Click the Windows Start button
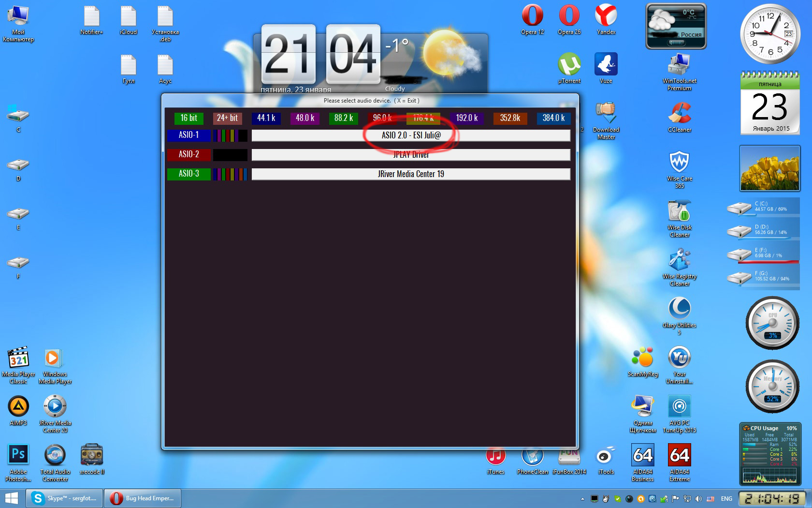 click(x=11, y=498)
